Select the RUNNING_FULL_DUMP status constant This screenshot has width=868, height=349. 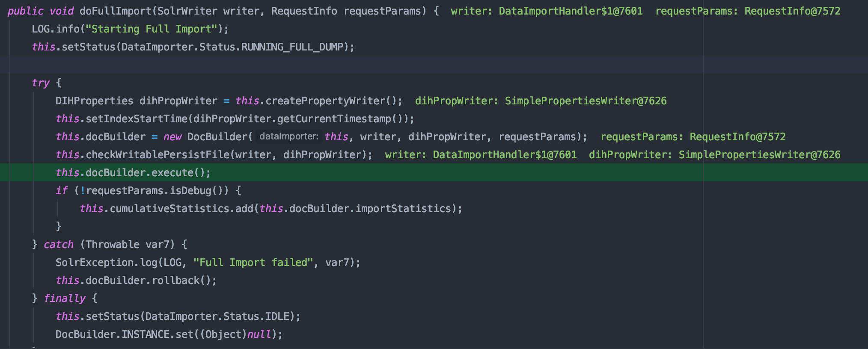coord(292,47)
